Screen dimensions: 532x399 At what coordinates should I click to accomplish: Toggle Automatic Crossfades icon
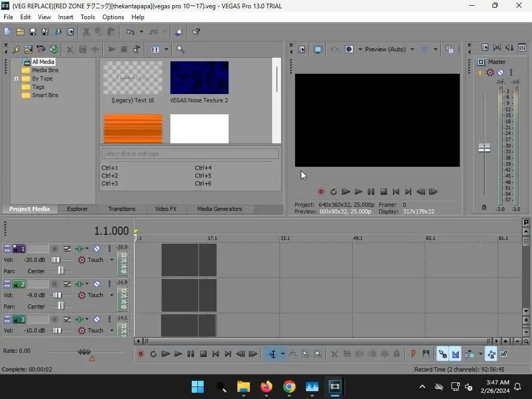coord(456,354)
